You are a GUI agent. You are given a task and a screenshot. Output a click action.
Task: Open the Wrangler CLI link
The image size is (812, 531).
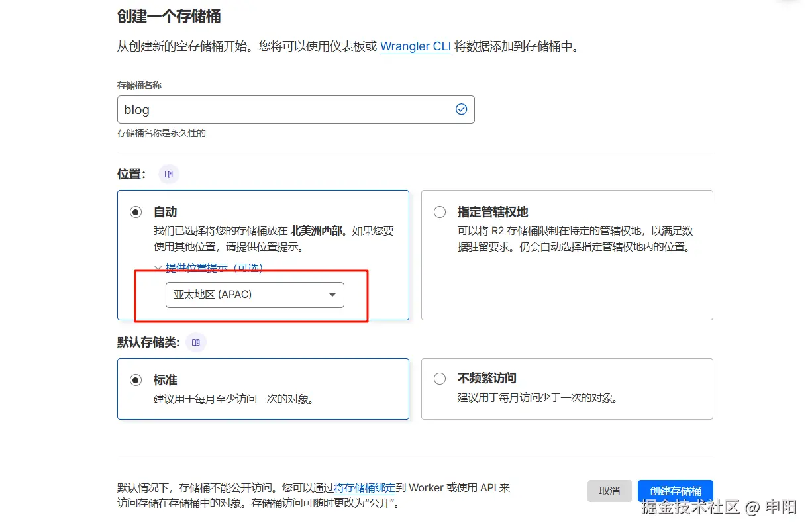(x=415, y=46)
